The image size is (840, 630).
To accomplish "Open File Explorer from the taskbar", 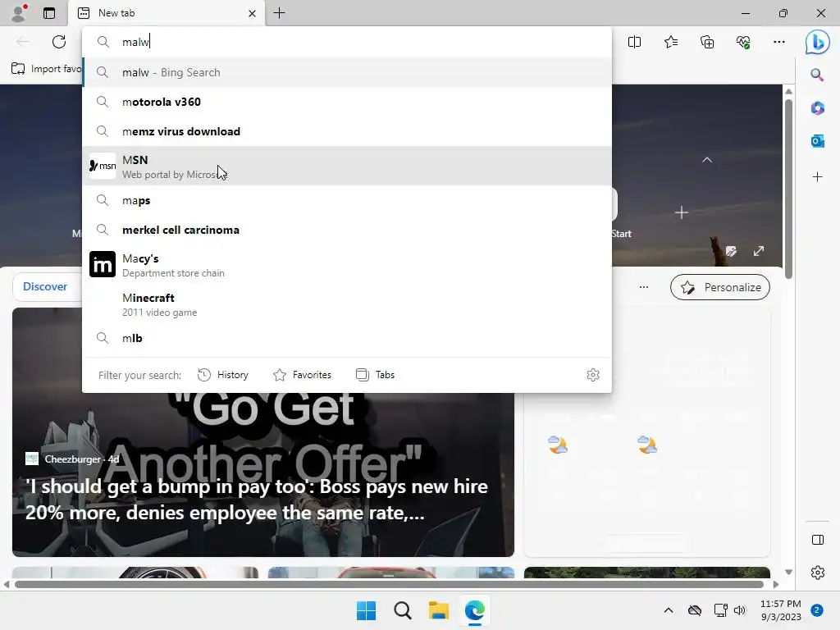I will click(x=439, y=610).
